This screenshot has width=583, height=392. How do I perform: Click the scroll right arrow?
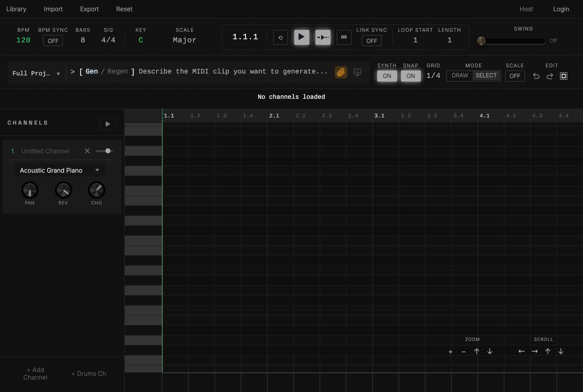tap(535, 351)
